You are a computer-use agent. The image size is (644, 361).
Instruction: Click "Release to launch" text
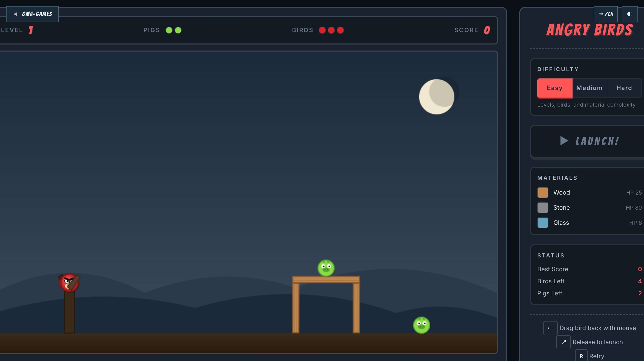tap(598, 342)
